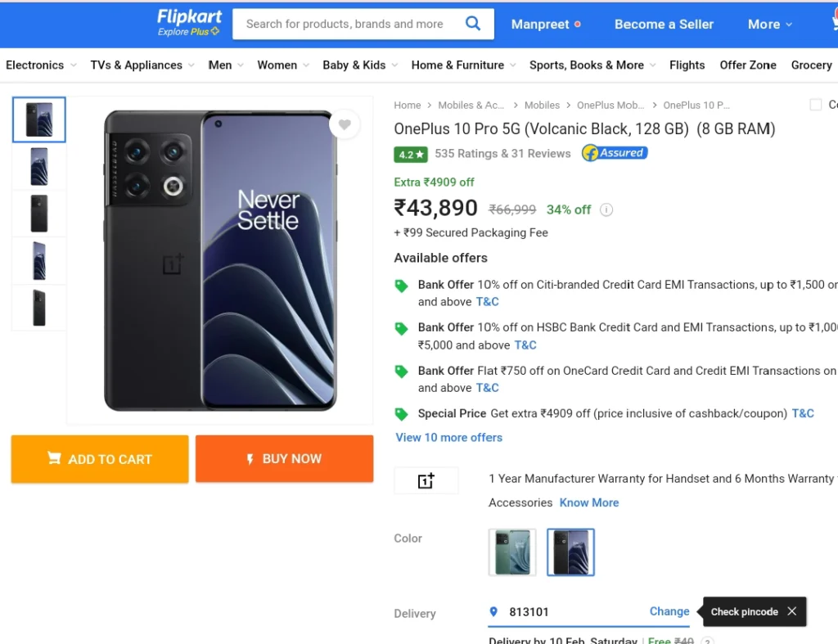This screenshot has width=838, height=644.
Task: Select the third product thumbnail, black back view
Action: click(x=39, y=214)
